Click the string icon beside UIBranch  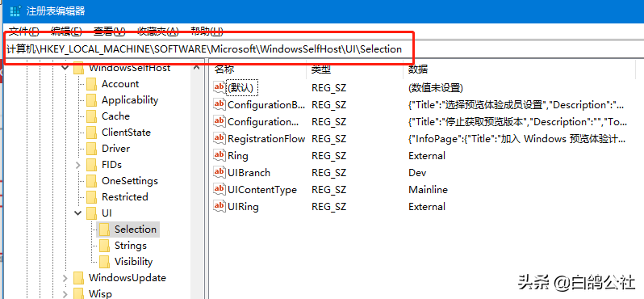coord(220,172)
